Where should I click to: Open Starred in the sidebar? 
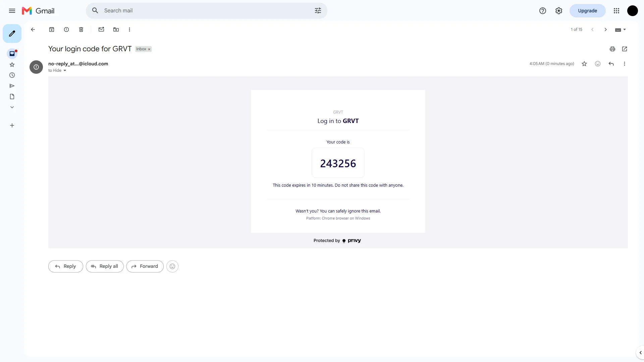[x=12, y=64]
